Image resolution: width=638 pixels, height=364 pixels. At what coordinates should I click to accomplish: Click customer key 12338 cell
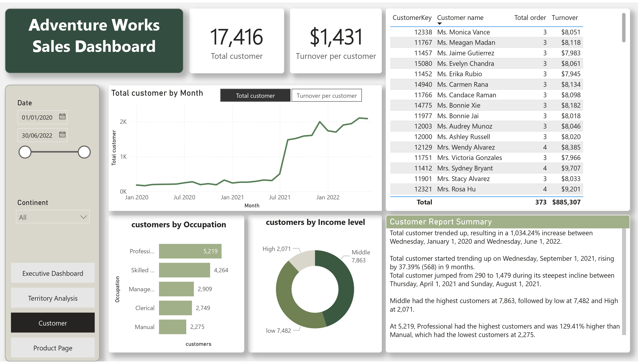tap(423, 32)
